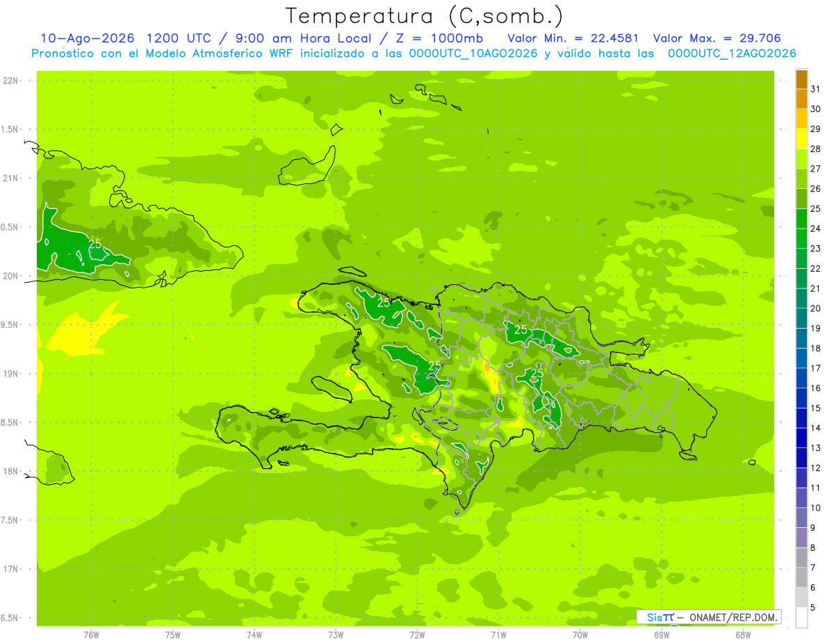Image resolution: width=834 pixels, height=644 pixels.
Task: Click the '18N' latitude label
Action: [11, 472]
